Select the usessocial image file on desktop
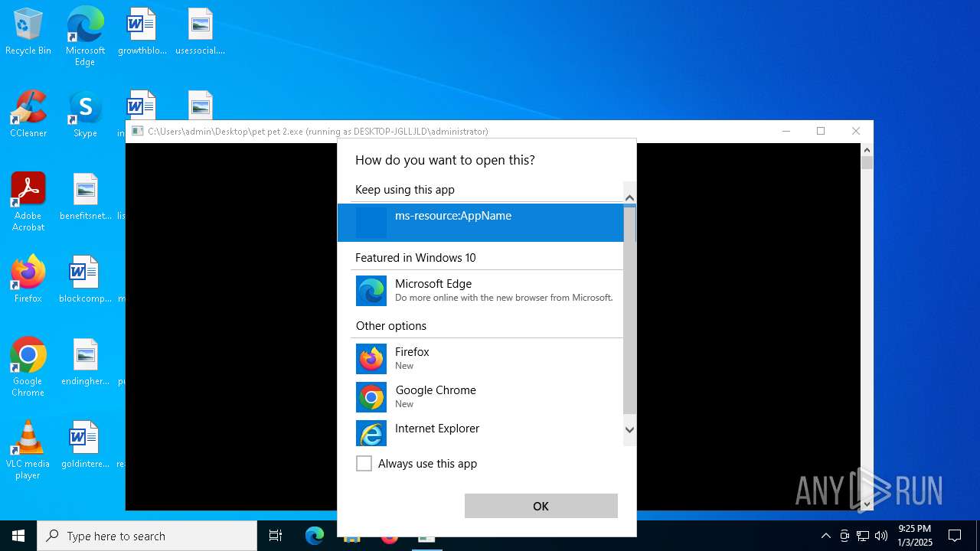 coord(200,32)
